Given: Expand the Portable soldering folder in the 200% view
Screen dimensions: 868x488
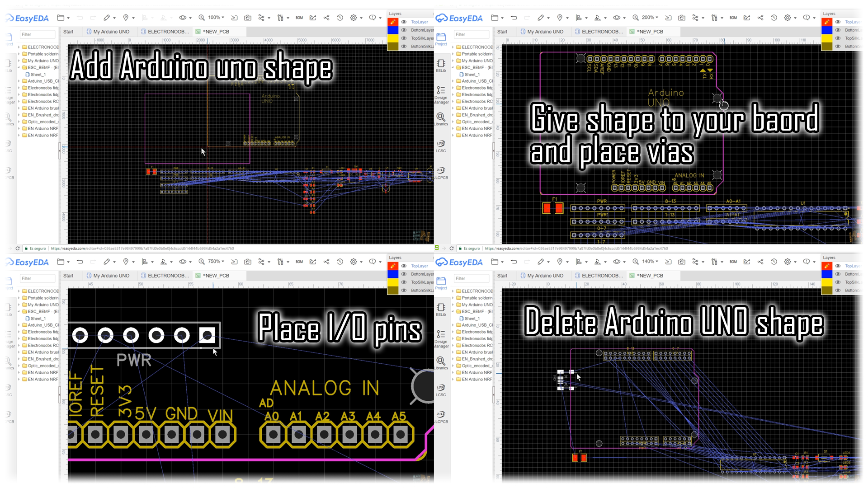Looking at the screenshot, I should [453, 54].
